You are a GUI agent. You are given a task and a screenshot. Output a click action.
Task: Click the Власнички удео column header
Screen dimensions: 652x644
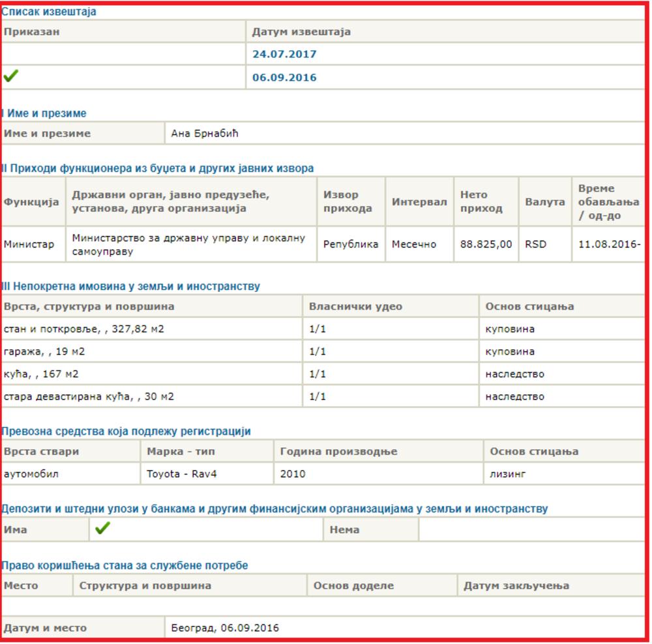[x=355, y=306]
